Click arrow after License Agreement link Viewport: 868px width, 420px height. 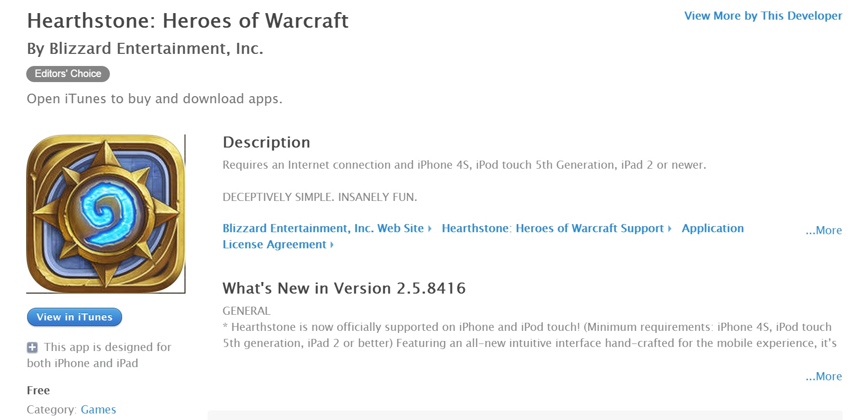pos(332,245)
